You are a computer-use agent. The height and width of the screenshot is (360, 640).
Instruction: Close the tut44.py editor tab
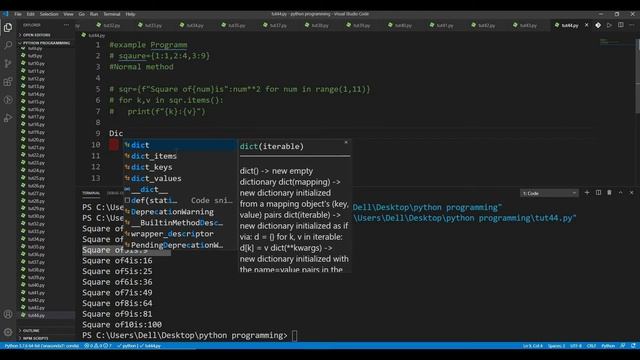pyautogui.click(x=587, y=25)
